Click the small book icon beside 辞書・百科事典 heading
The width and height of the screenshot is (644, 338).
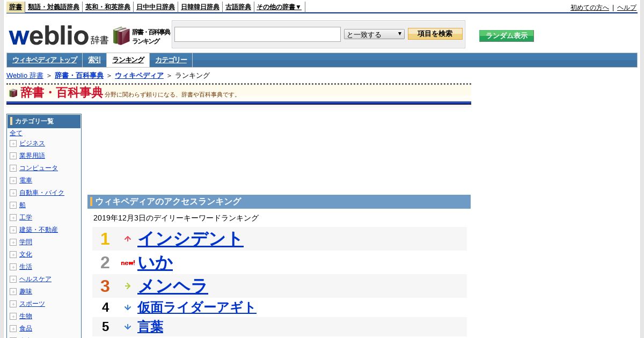pyautogui.click(x=13, y=93)
